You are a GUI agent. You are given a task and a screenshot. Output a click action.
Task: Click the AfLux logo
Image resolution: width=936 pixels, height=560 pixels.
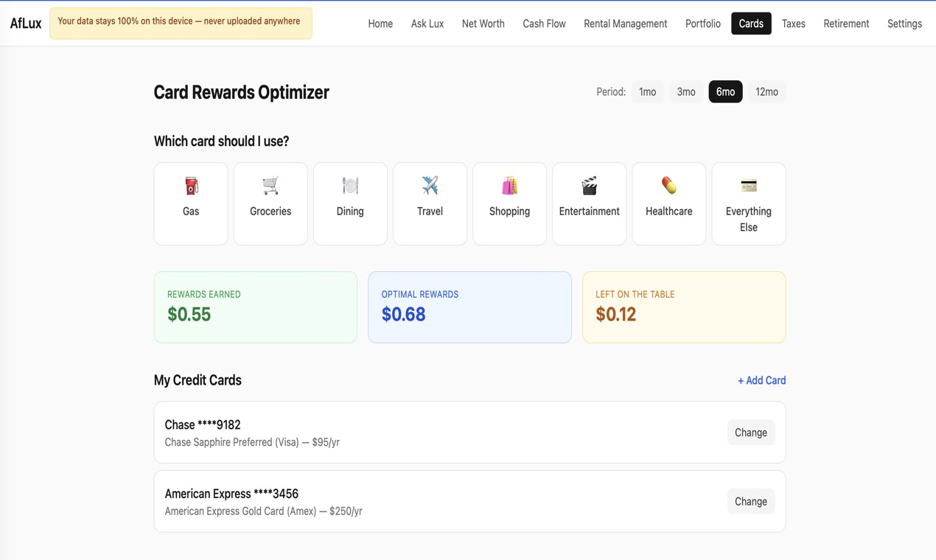pos(26,24)
